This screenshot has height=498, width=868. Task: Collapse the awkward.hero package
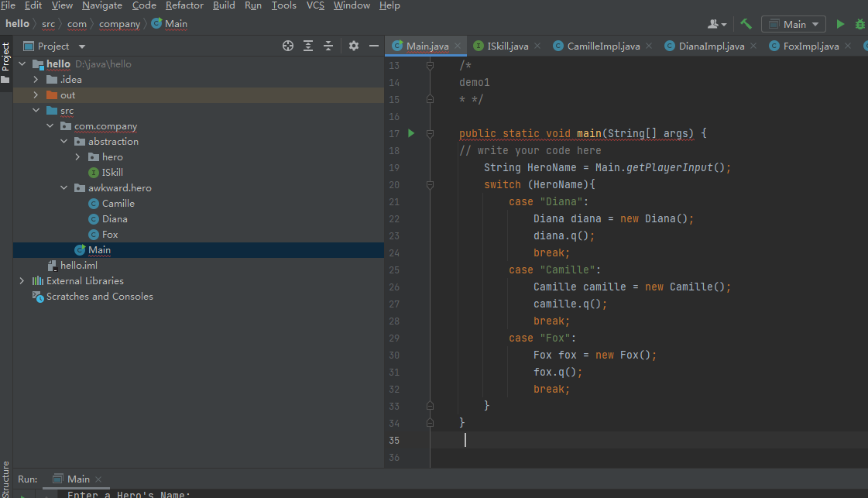coord(64,187)
